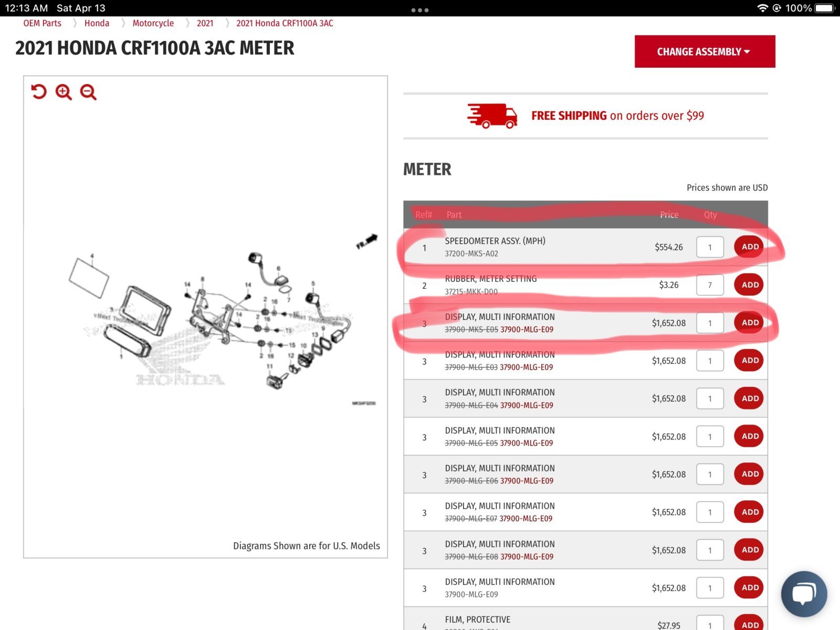Open replacement part link in 37900-MLG-E06 row
Image resolution: width=840 pixels, height=630 pixels.
[x=527, y=481]
